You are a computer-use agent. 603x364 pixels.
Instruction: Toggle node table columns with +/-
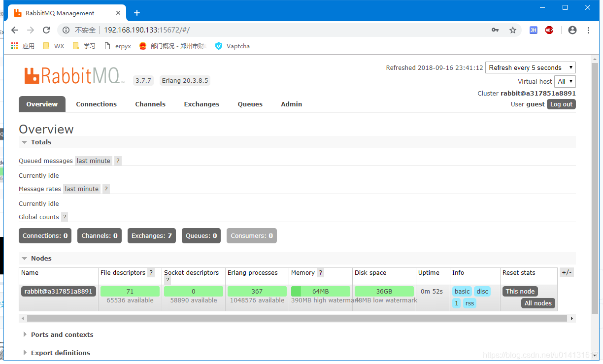567,272
